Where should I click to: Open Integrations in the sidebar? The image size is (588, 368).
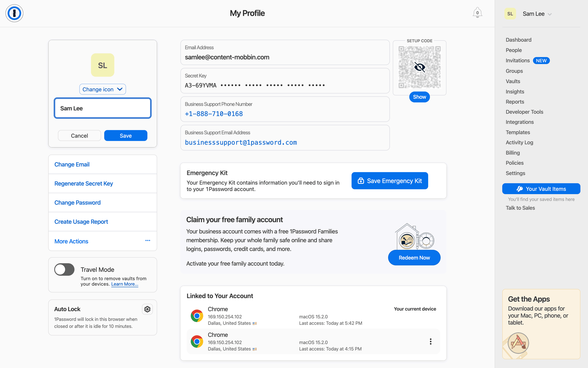coord(520,122)
